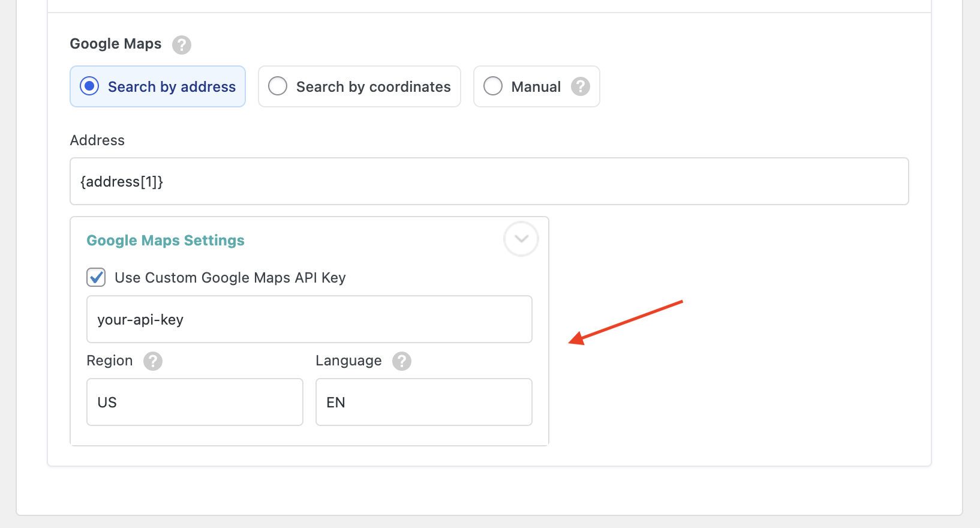Click the Language field showing EN

coord(423,402)
